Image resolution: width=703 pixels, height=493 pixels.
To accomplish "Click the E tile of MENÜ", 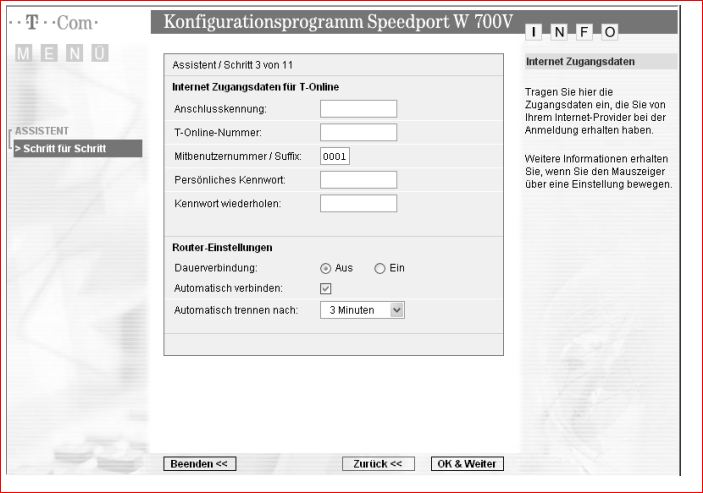I will point(48,53).
